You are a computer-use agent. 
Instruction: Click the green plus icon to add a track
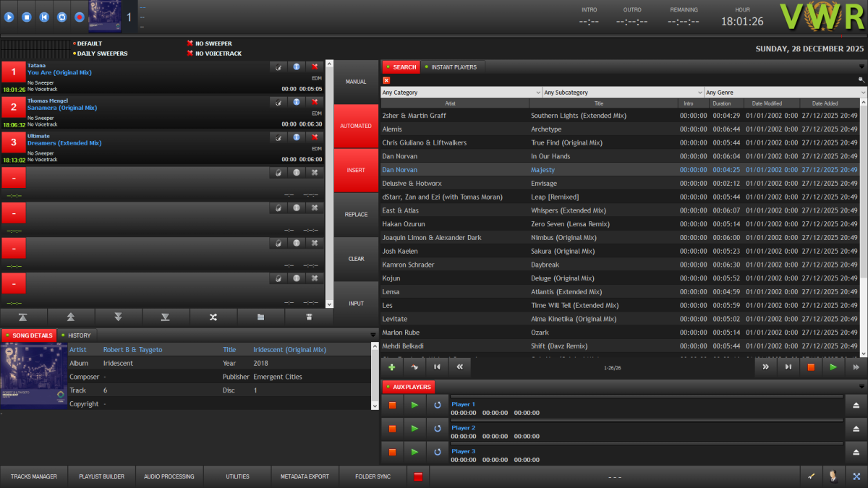click(391, 367)
